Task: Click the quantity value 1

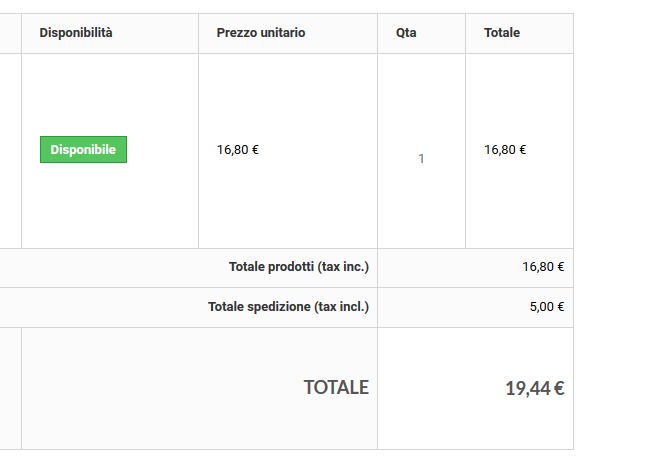Action: point(421,158)
